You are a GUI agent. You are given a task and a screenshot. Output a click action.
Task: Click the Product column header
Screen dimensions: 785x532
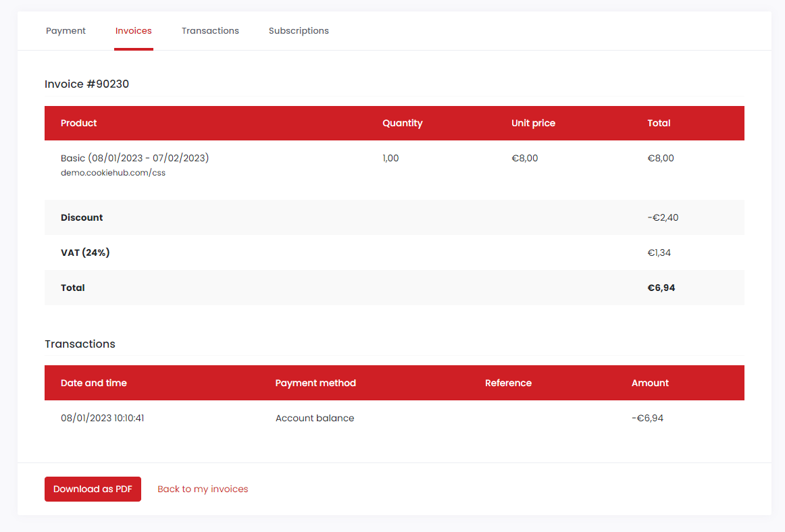pyautogui.click(x=78, y=123)
